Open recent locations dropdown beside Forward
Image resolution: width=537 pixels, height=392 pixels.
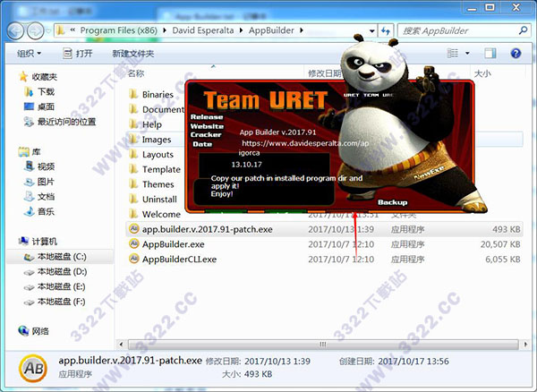pyautogui.click(x=48, y=31)
